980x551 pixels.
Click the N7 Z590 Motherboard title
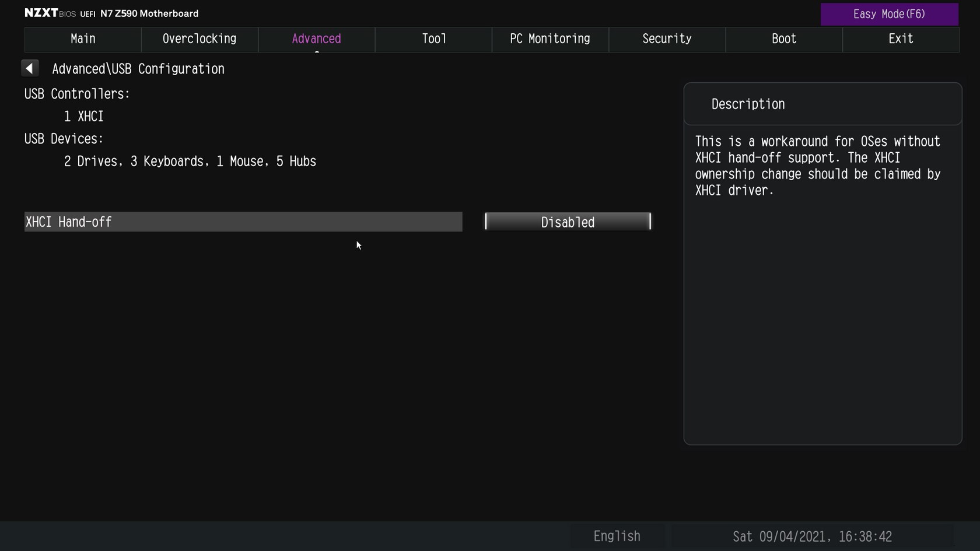tap(149, 13)
